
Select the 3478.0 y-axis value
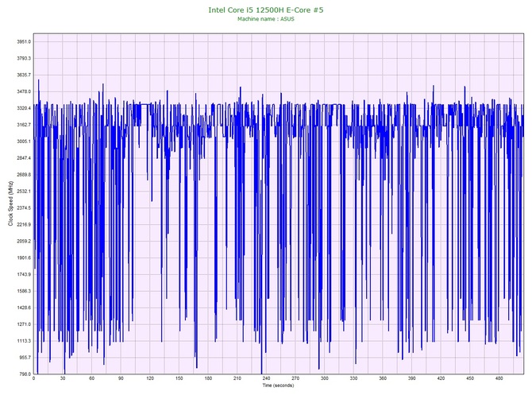[24, 91]
